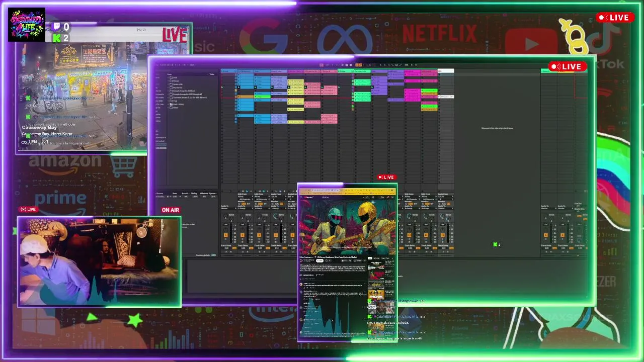The height and width of the screenshot is (362, 644).
Task: Mute track 12 using its activator button
Action: coord(409,235)
